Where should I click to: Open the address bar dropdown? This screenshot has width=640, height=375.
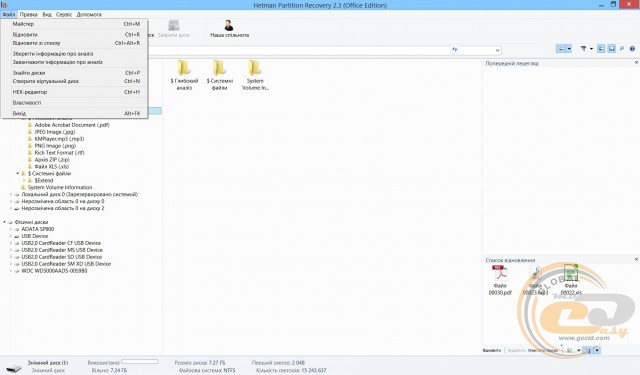497,50
